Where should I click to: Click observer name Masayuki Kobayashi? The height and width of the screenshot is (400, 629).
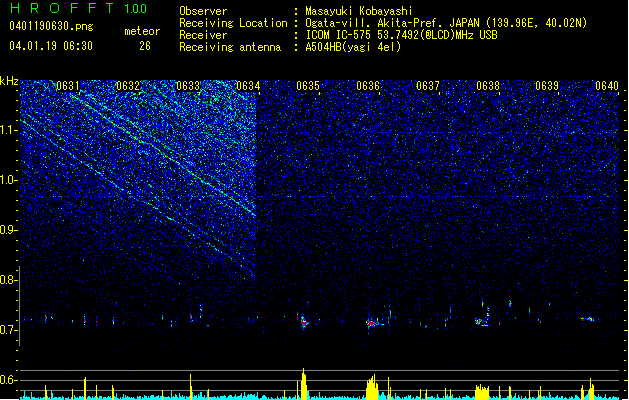click(x=359, y=11)
